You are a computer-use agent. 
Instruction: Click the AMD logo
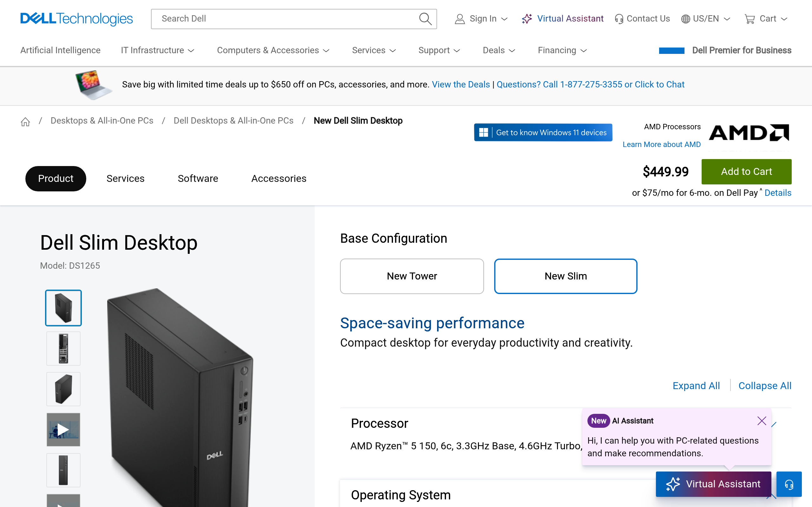pos(749,133)
